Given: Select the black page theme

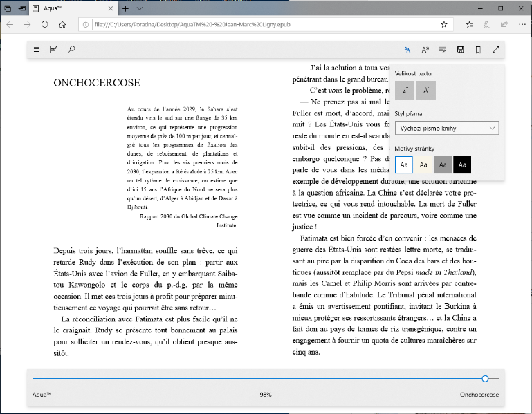Looking at the screenshot, I should (x=462, y=164).
